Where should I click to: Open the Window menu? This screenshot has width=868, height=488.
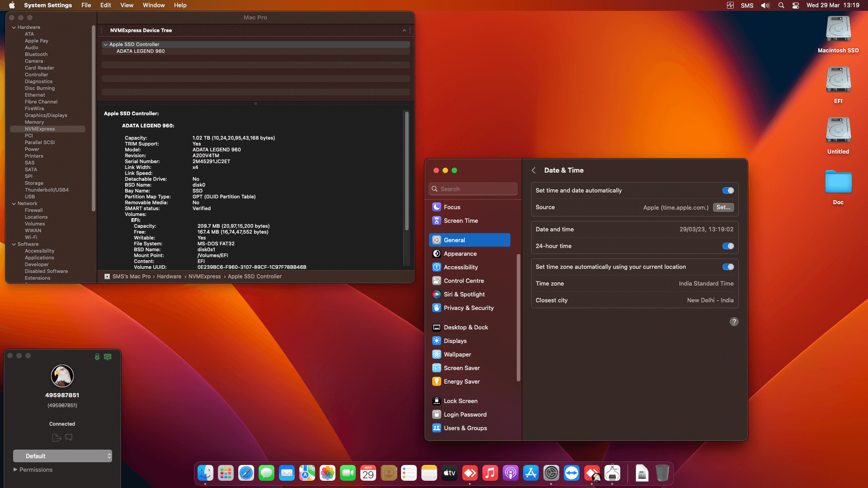(x=154, y=5)
